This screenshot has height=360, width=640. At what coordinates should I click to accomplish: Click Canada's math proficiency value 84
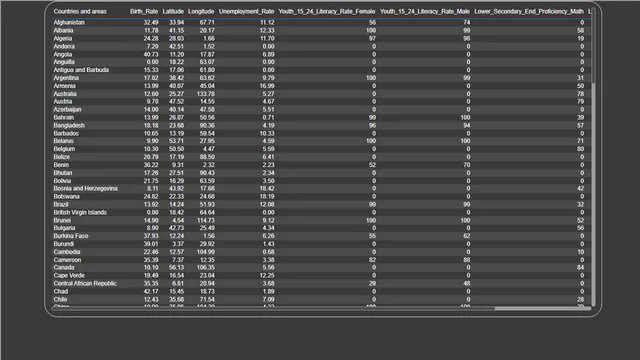(580, 268)
